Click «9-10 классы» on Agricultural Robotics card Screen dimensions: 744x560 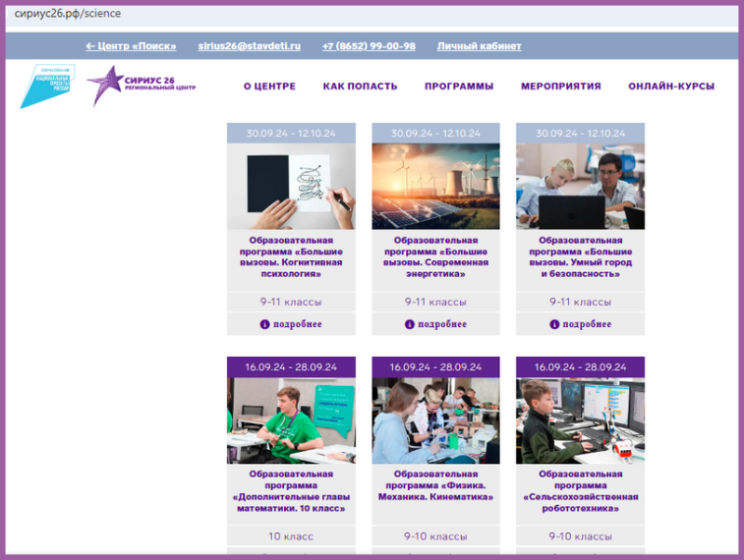point(580,536)
